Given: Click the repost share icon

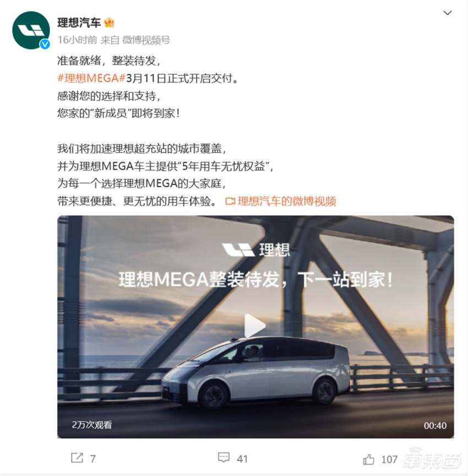Looking at the screenshot, I should pyautogui.click(x=77, y=458).
